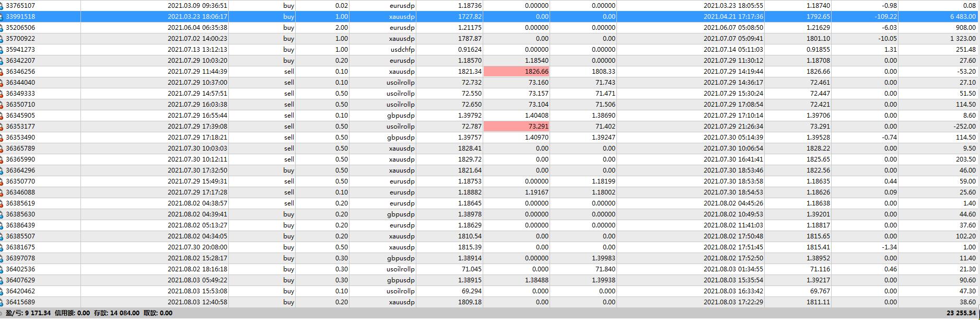Select order number 36385619
980x320 pixels.
(x=20, y=203)
